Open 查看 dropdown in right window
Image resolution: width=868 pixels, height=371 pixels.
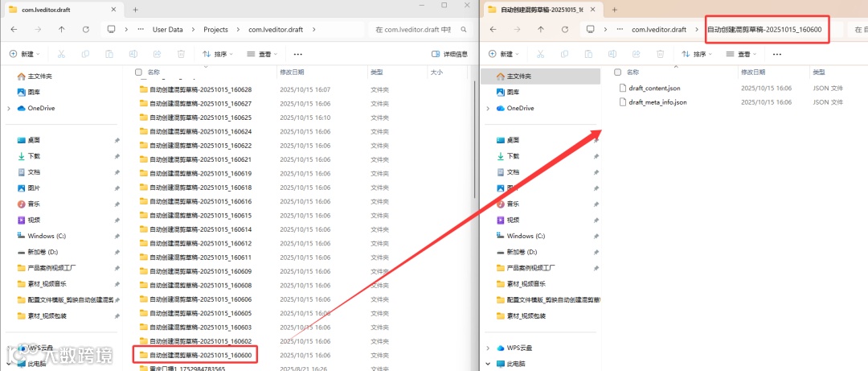[x=741, y=54]
